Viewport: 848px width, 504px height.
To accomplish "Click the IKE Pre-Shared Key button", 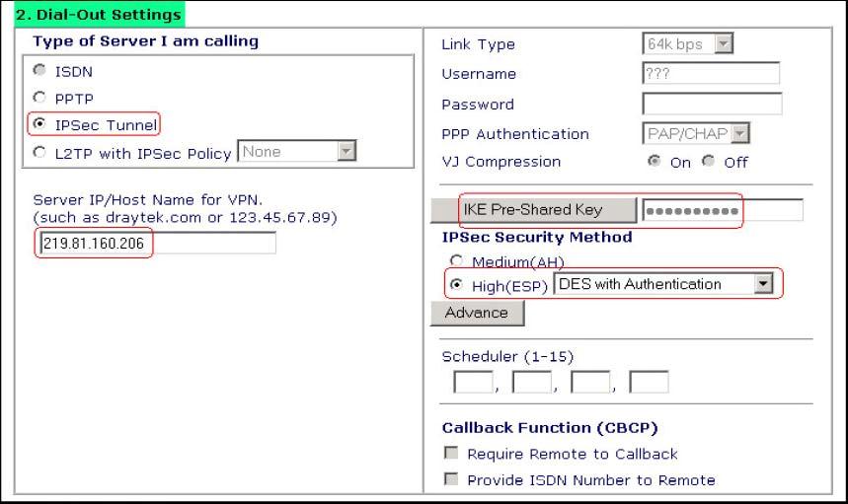I will (x=534, y=209).
